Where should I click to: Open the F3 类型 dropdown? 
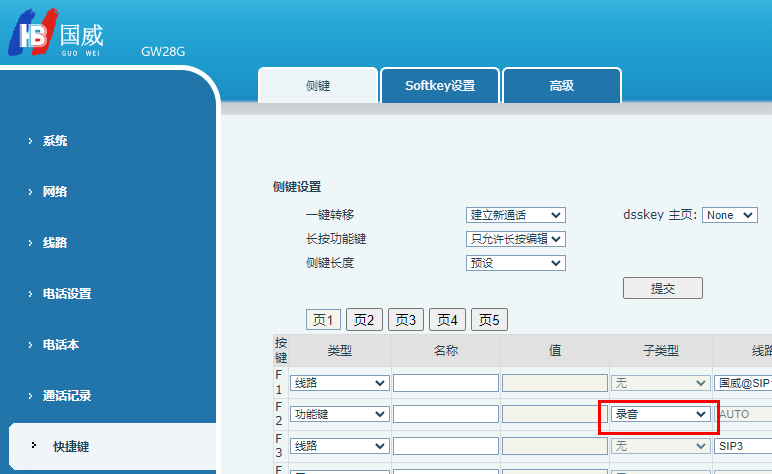pos(339,446)
